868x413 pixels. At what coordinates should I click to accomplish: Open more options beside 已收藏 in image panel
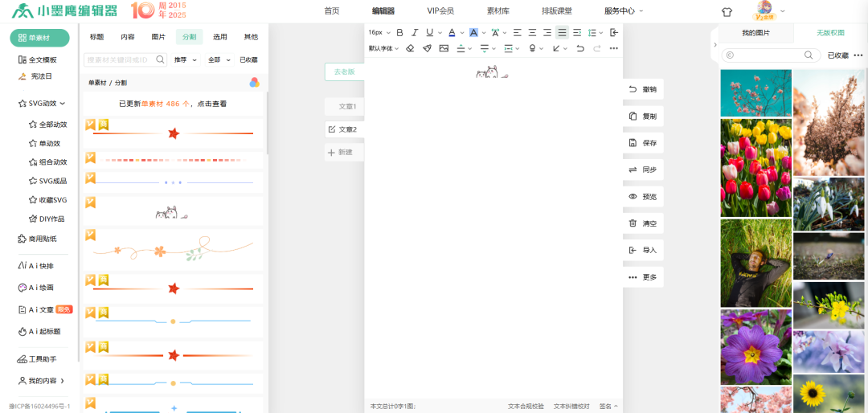[858, 55]
